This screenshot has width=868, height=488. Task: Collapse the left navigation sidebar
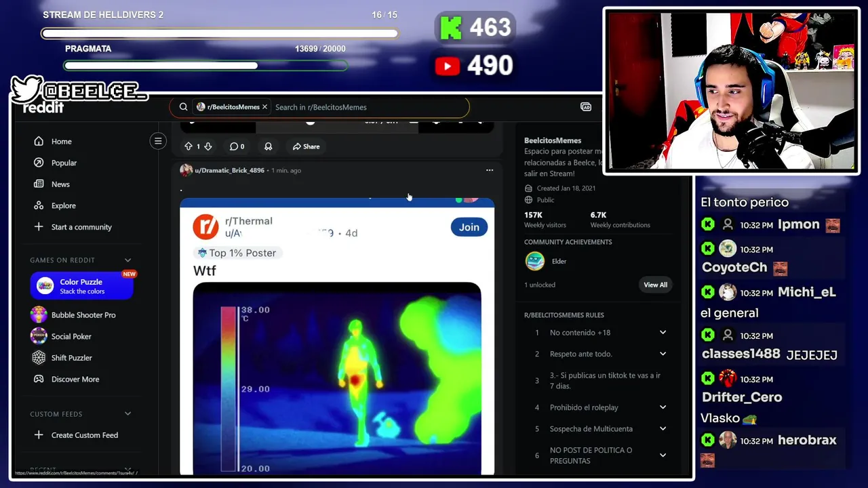(158, 141)
